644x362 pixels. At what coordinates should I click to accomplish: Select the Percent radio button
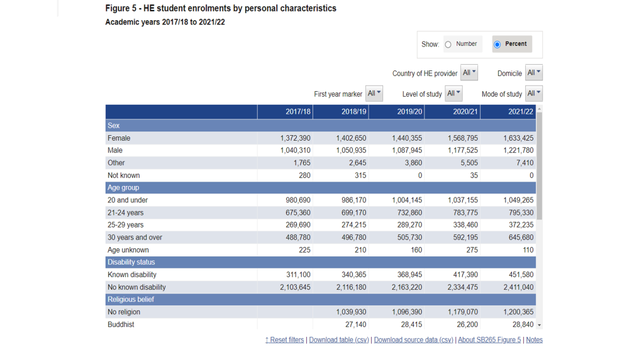(497, 45)
